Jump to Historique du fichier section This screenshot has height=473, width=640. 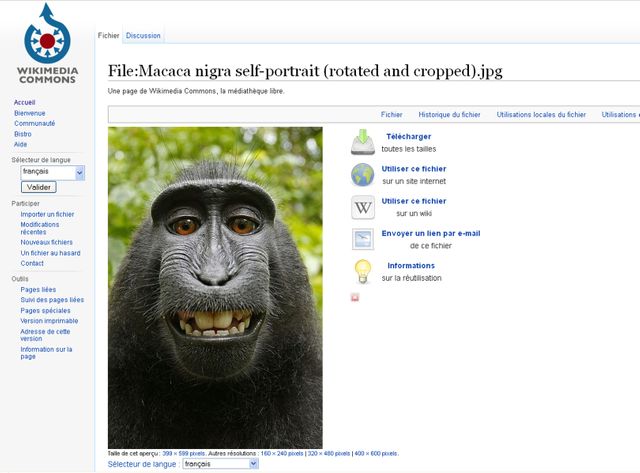point(449,115)
